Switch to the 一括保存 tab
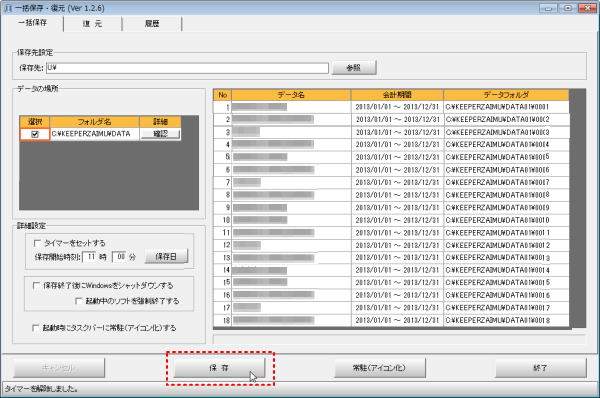The height and width of the screenshot is (398, 600). (33, 23)
